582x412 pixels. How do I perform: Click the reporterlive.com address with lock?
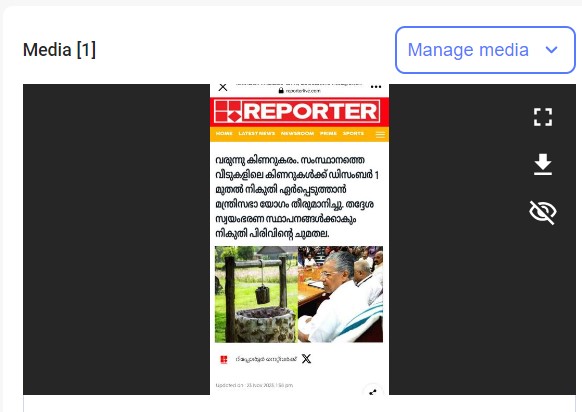coord(300,91)
